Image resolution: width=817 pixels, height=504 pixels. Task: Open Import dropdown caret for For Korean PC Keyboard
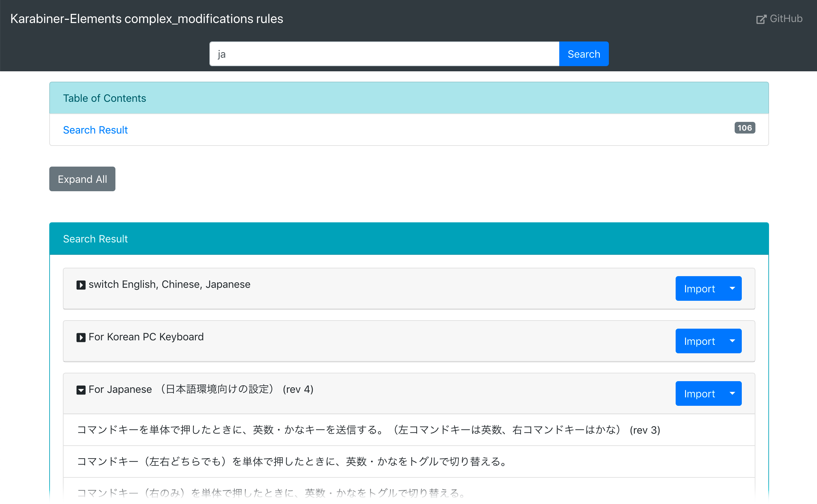(x=732, y=341)
